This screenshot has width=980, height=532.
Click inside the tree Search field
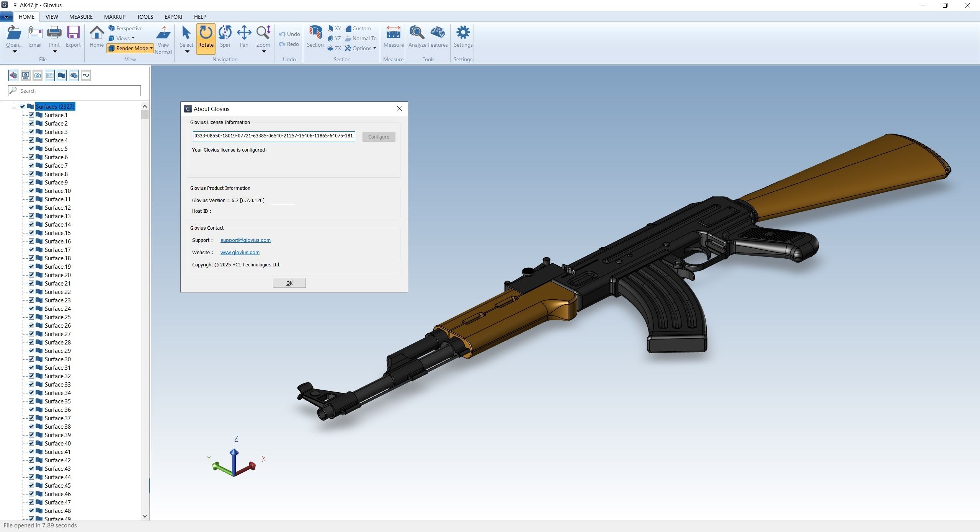[x=74, y=91]
